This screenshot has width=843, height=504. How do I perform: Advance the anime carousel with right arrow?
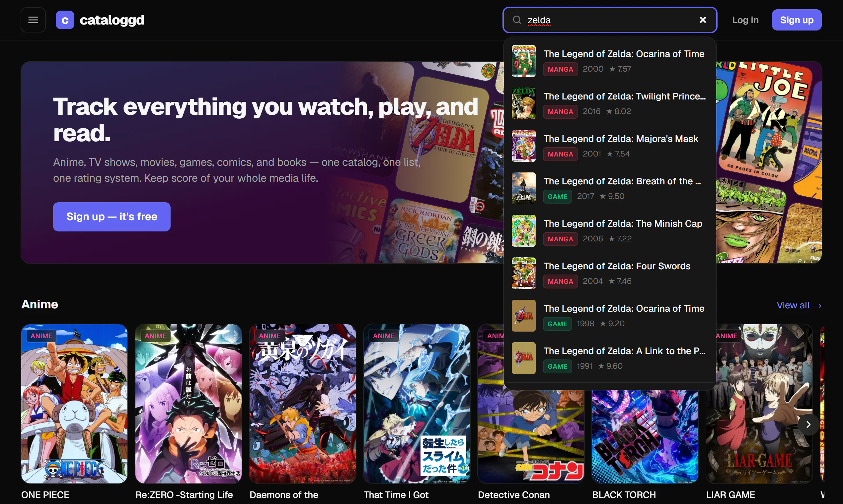pos(808,424)
